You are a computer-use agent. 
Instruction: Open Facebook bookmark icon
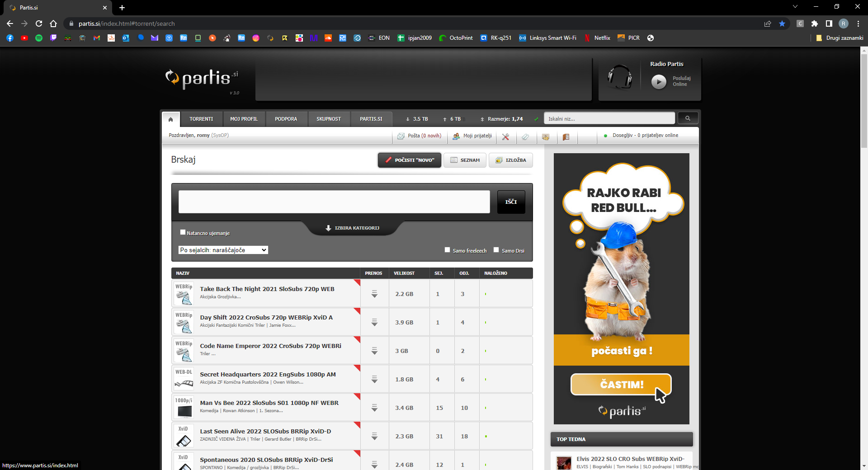pos(10,38)
